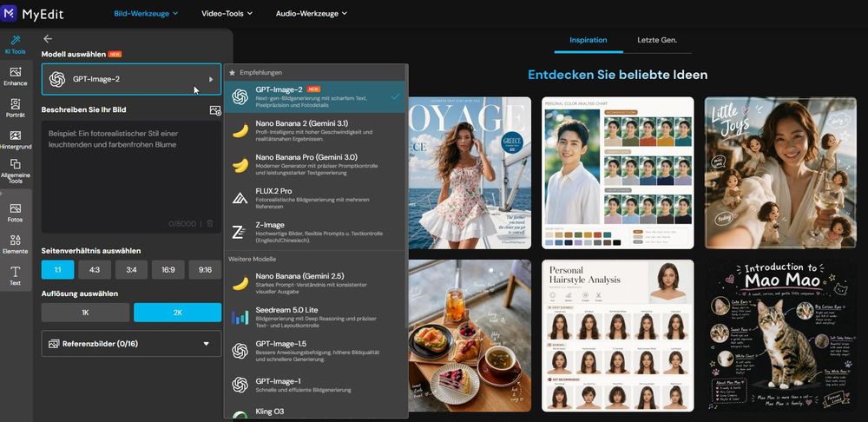Choose Nano Banana Pro (Gemini 3.0)
This screenshot has height=422, width=868.
coord(316,164)
